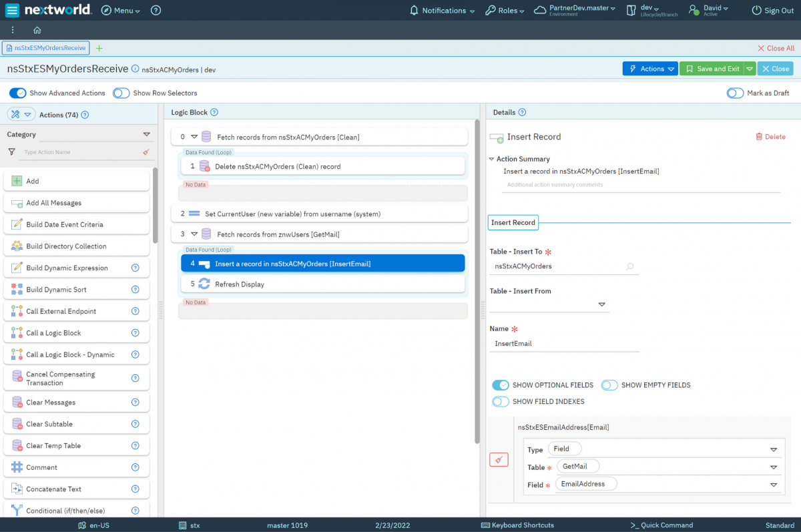Screen dimensions: 801x532
Task: Click the clear filter icon beside Type Action Name
Action: point(146,152)
